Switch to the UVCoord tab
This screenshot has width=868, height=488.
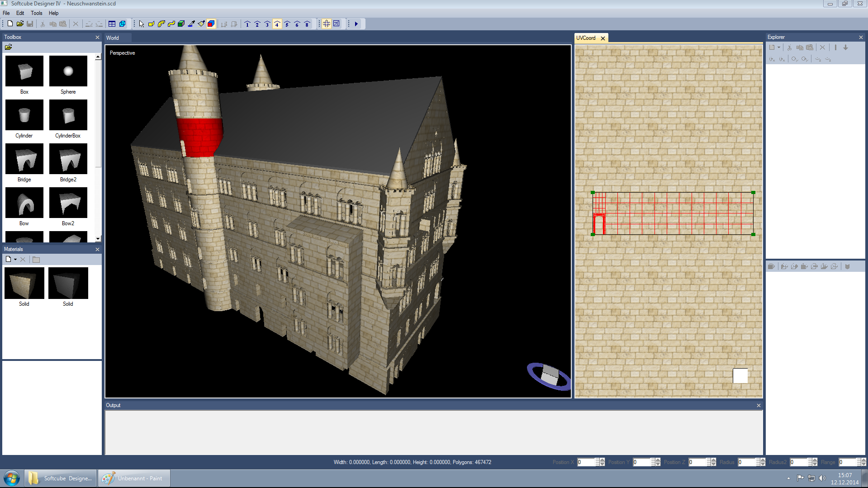tap(586, 38)
